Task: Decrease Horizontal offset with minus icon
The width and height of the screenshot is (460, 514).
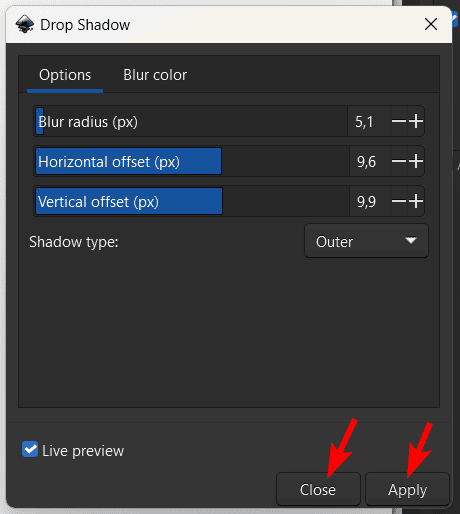Action: click(x=399, y=161)
